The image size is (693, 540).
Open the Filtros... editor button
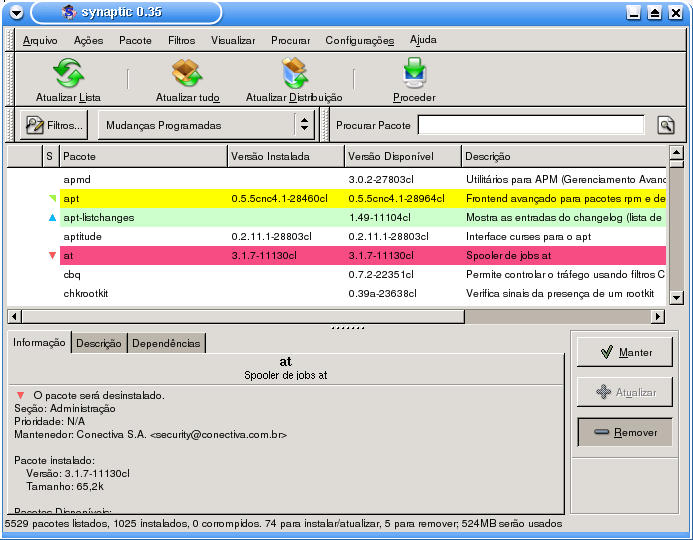point(54,125)
